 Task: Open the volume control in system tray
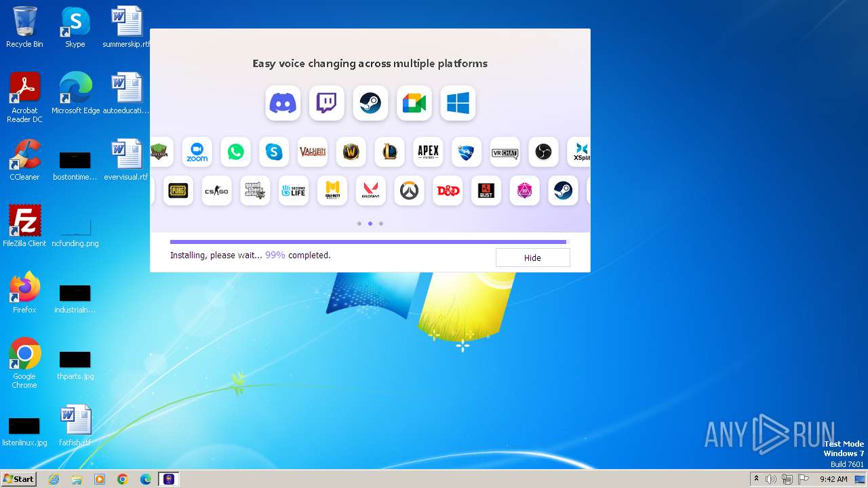(771, 479)
